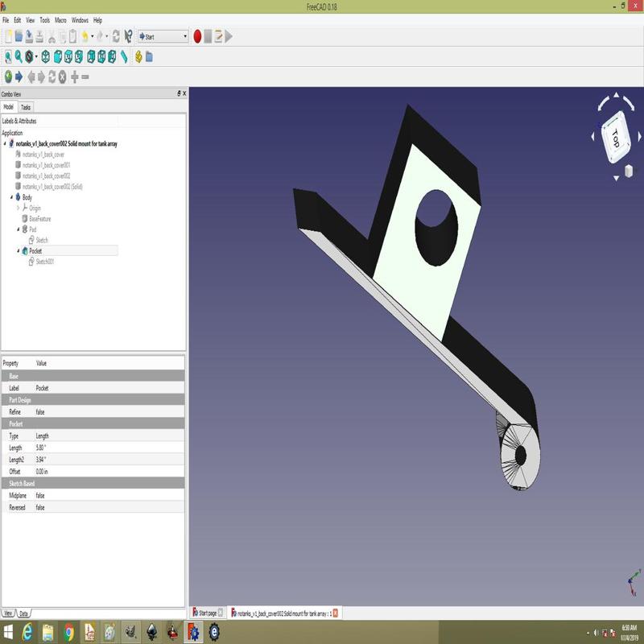This screenshot has width=644, height=644.
Task: Click the Execute macro play icon
Action: pyautogui.click(x=229, y=36)
